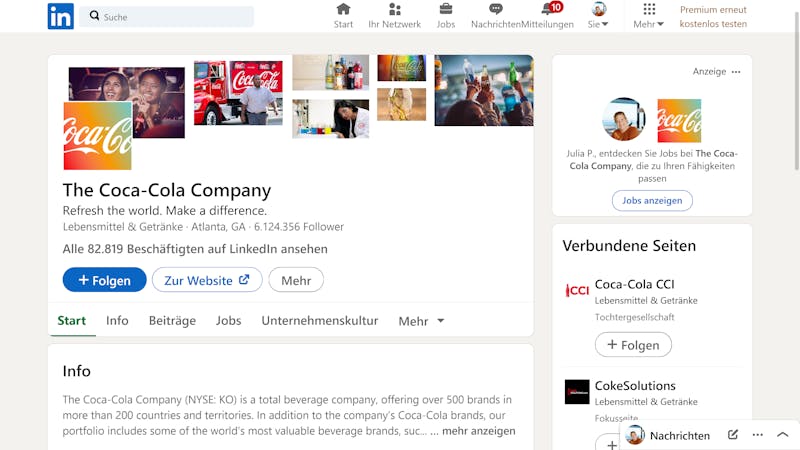Click Lebensmittel & Getränke under company name
Image resolution: width=800 pixels, height=450 pixels.
coord(122,227)
